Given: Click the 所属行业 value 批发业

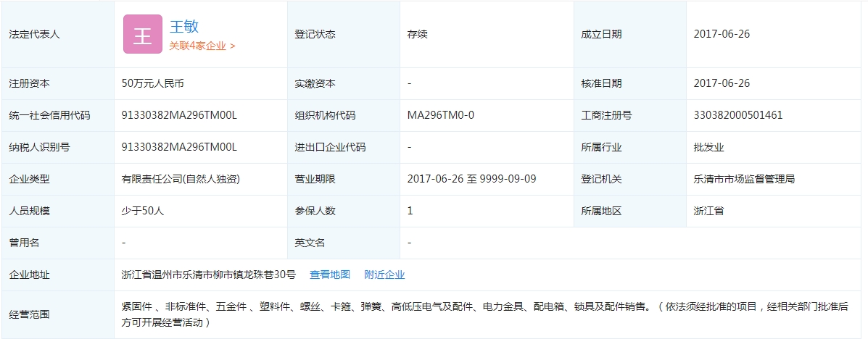Looking at the screenshot, I should (708, 147).
